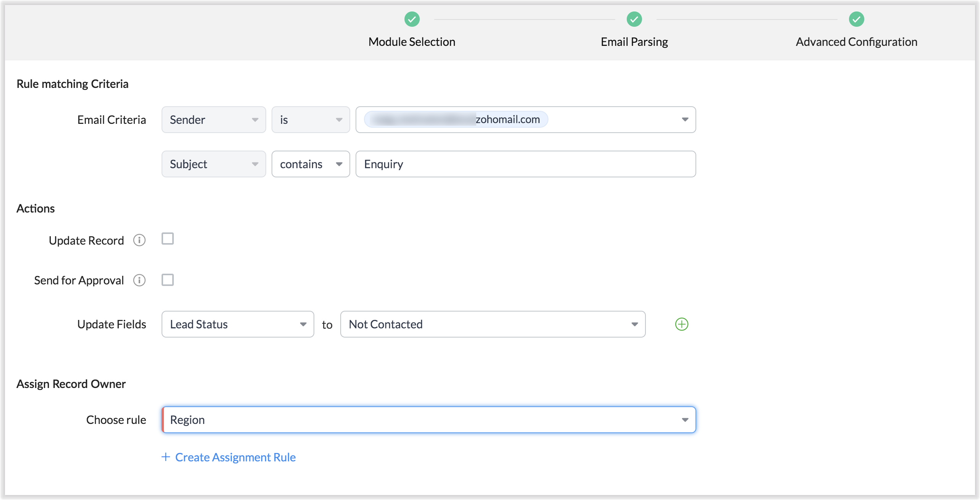Go to the Module Selection step
Viewport: 980px width, 500px height.
coord(412,42)
